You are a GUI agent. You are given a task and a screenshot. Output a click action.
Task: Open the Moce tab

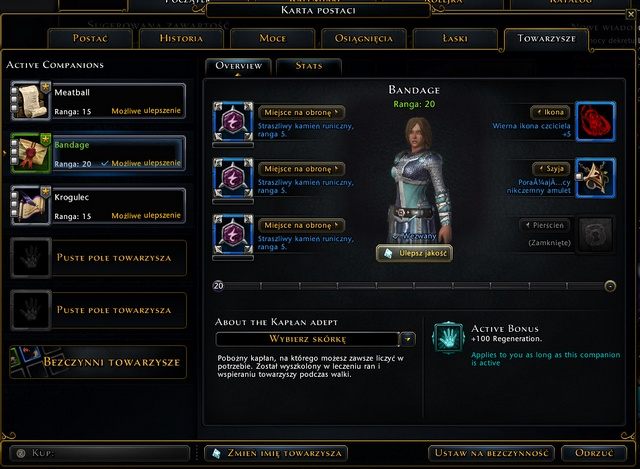pyautogui.click(x=273, y=38)
